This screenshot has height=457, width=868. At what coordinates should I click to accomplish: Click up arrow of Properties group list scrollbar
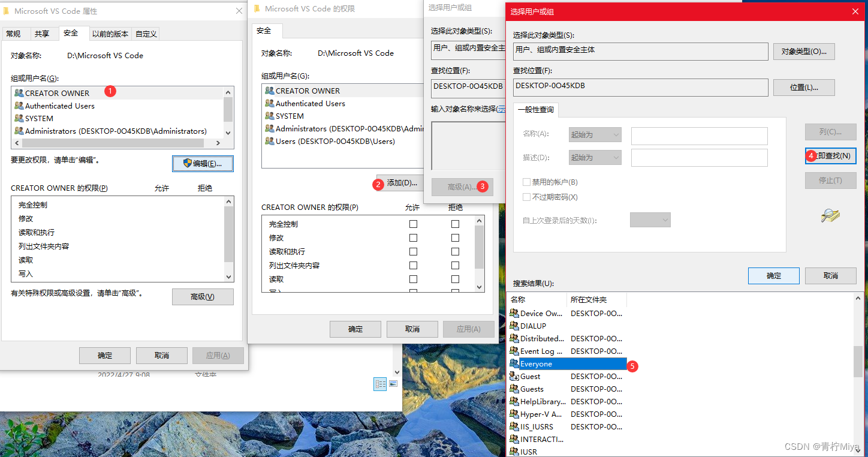coord(228,92)
